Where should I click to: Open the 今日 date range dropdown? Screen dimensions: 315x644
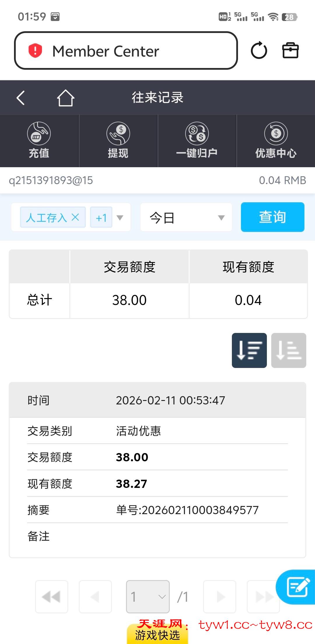click(186, 218)
